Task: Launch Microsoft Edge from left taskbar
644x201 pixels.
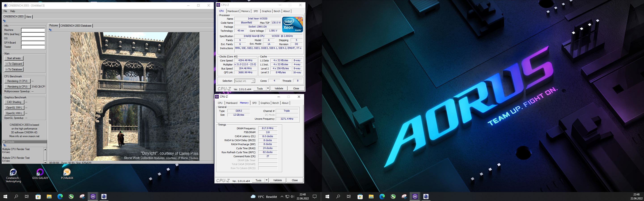Action: (60, 197)
